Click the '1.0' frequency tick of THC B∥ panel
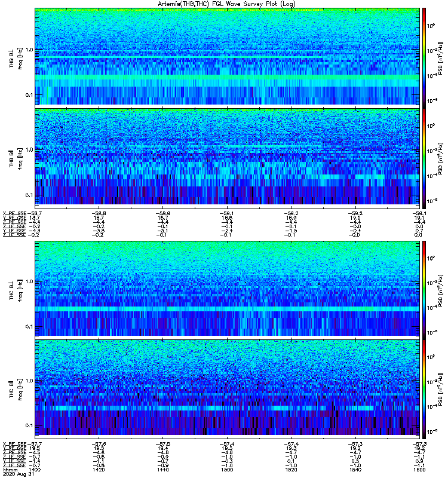Image resolution: width=448 pixels, height=478 pixels. (29, 381)
